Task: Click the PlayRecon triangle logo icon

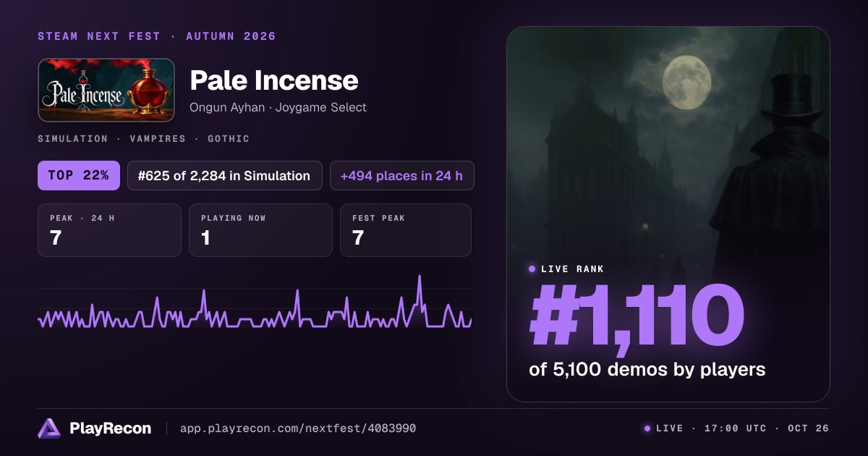Action: [49, 428]
